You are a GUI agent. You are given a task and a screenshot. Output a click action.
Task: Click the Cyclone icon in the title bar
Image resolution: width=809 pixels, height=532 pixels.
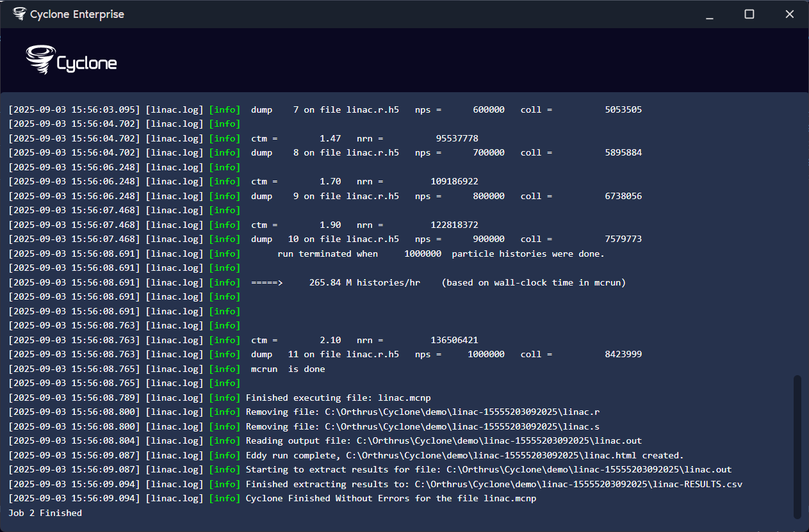(x=19, y=13)
